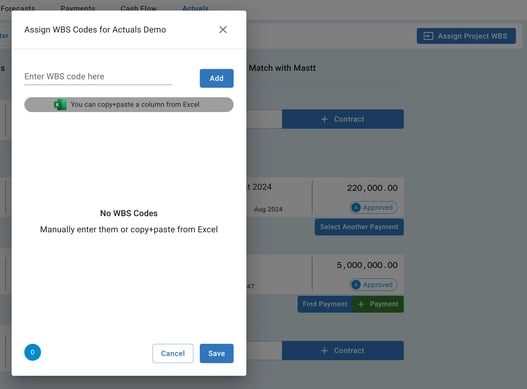Click the green + Payment button
Image resolution: width=527 pixels, height=389 pixels.
[378, 304]
